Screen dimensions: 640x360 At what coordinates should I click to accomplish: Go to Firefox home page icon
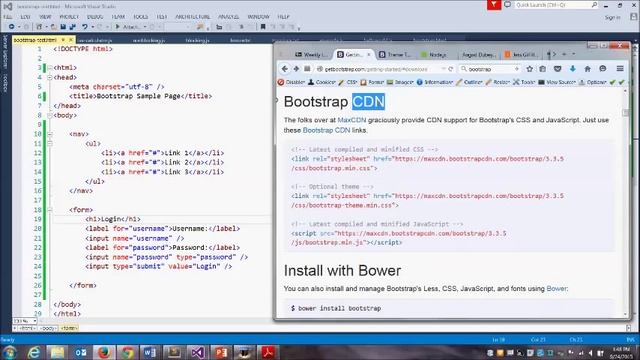pyautogui.click(x=587, y=69)
